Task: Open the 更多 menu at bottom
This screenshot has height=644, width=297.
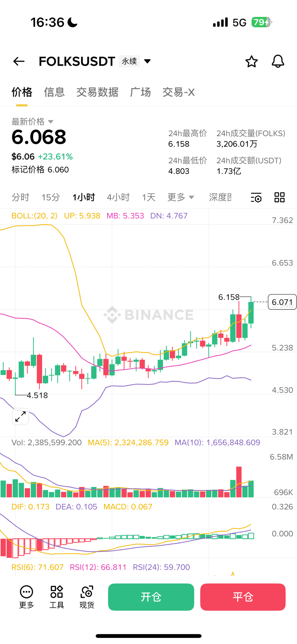Action: [27, 597]
